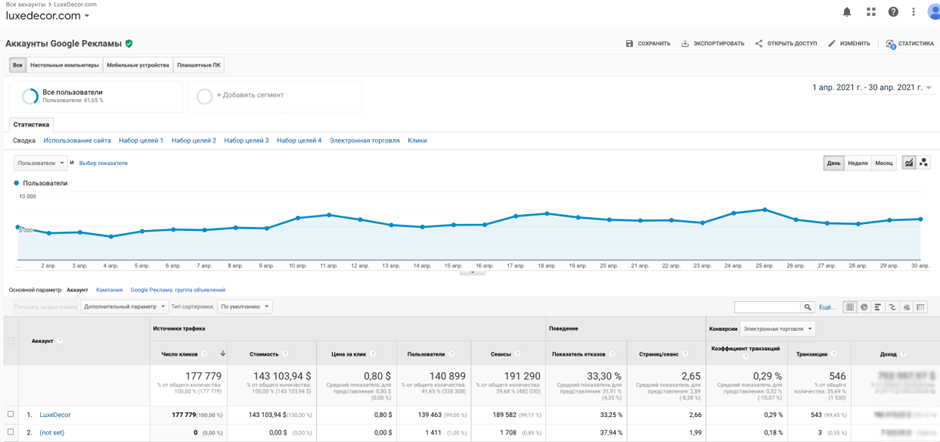
Task: Select the pie chart table view
Action: (x=864, y=307)
